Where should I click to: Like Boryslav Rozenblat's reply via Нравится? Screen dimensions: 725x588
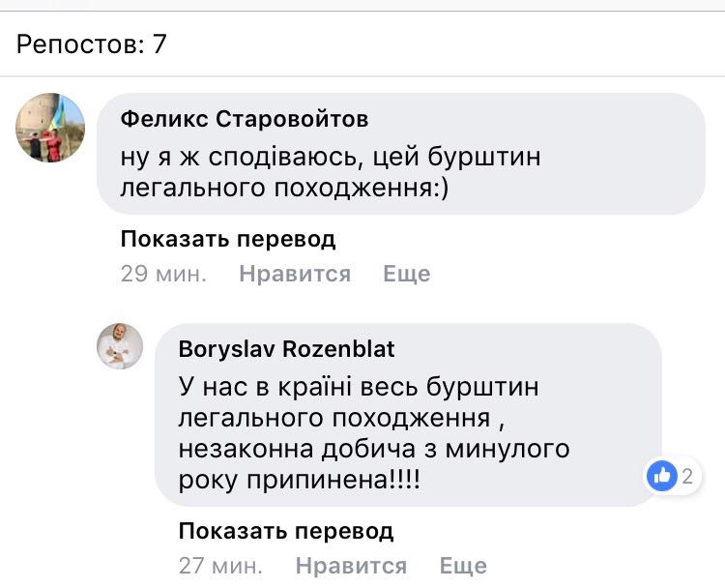click(x=351, y=565)
